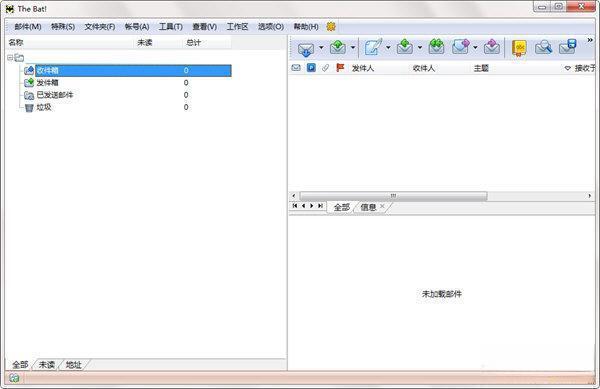The image size is (600, 389).
Task: Click the save message floppy disk icon
Action: tap(568, 47)
